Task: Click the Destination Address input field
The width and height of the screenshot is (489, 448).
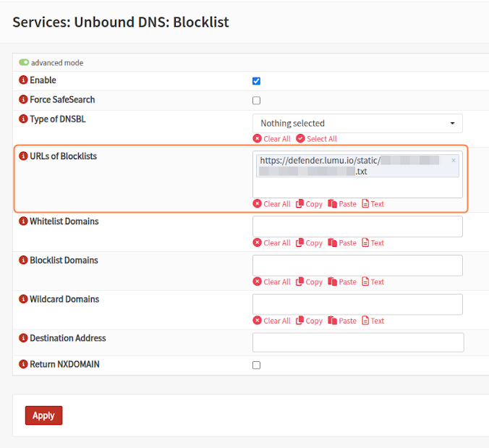Action: click(x=357, y=342)
